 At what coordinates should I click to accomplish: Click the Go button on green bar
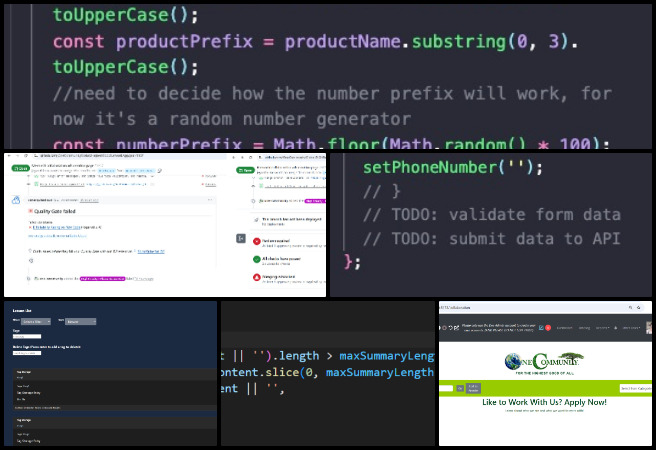(x=458, y=387)
